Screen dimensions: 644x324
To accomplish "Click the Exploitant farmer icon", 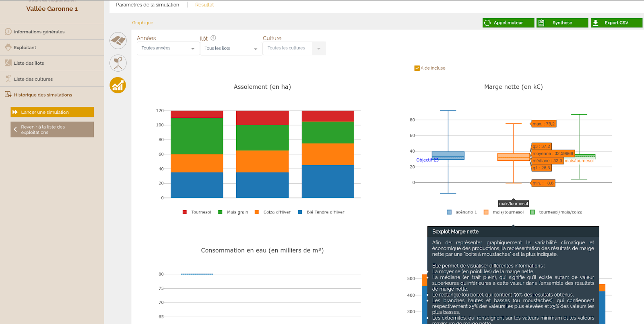I will coord(8,47).
